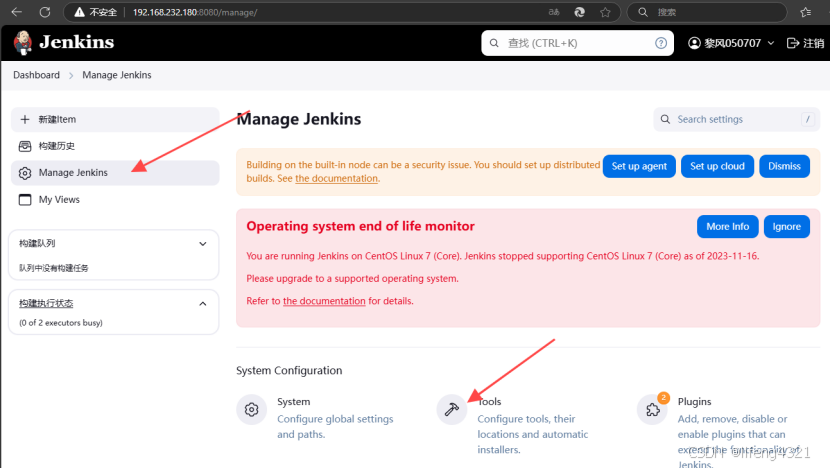Viewport: 831px width, 468px height.
Task: Open the 黎风050707 user dropdown arrow
Action: point(771,43)
